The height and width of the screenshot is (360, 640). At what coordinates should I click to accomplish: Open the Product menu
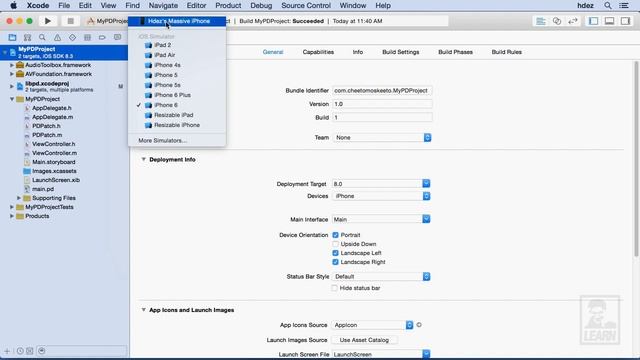228,6
